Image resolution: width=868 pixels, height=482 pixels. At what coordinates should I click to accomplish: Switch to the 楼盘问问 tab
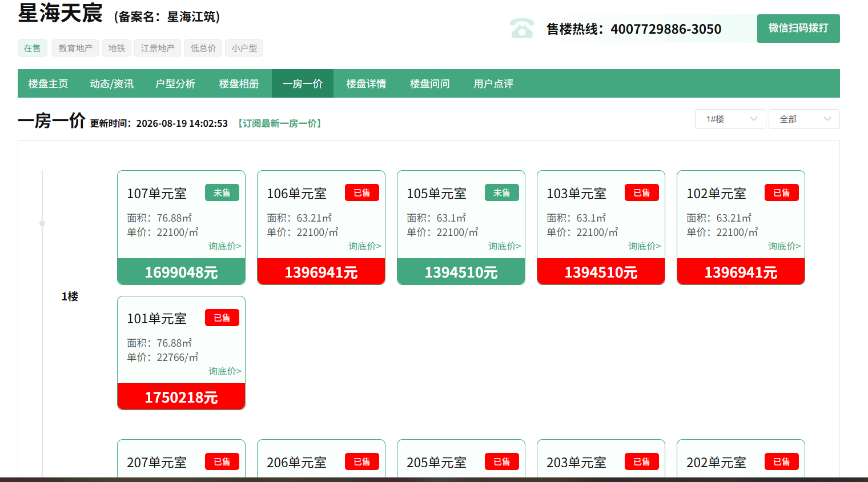point(430,83)
